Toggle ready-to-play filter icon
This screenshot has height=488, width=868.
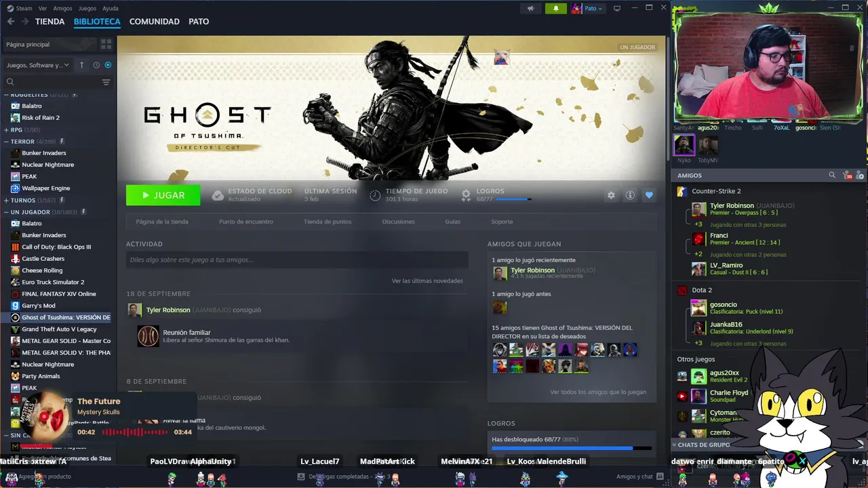click(x=108, y=65)
